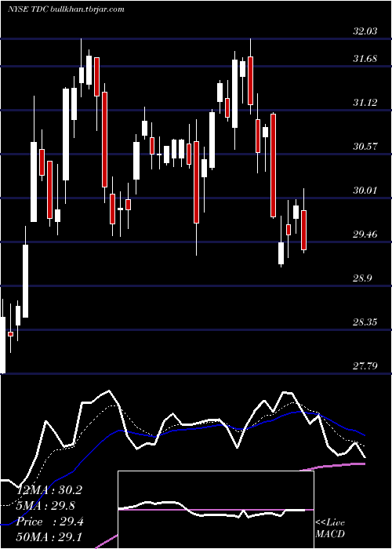Select the 30.01 price axis label
392x549 pixels.
click(x=365, y=191)
